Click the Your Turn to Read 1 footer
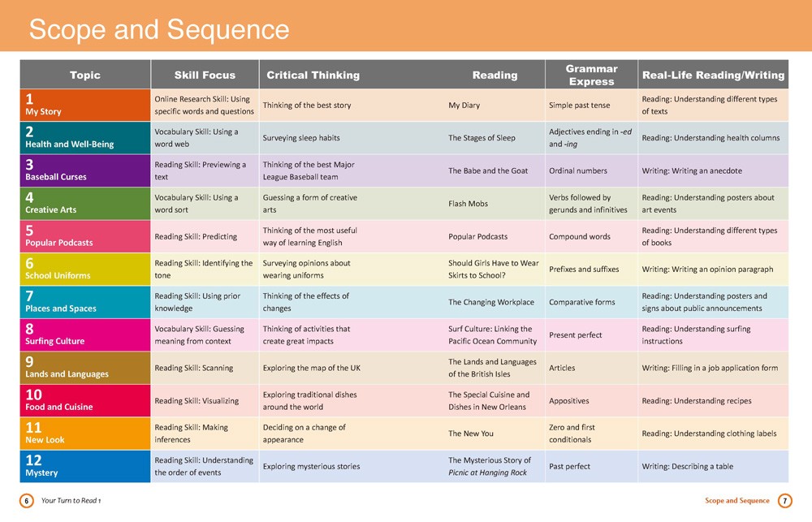This screenshot has width=812, height=522. click(71, 502)
